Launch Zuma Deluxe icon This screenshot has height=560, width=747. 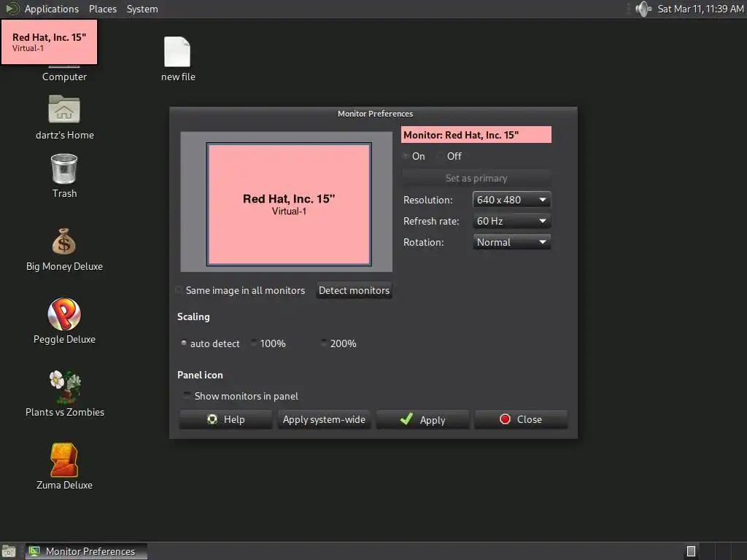click(x=64, y=459)
